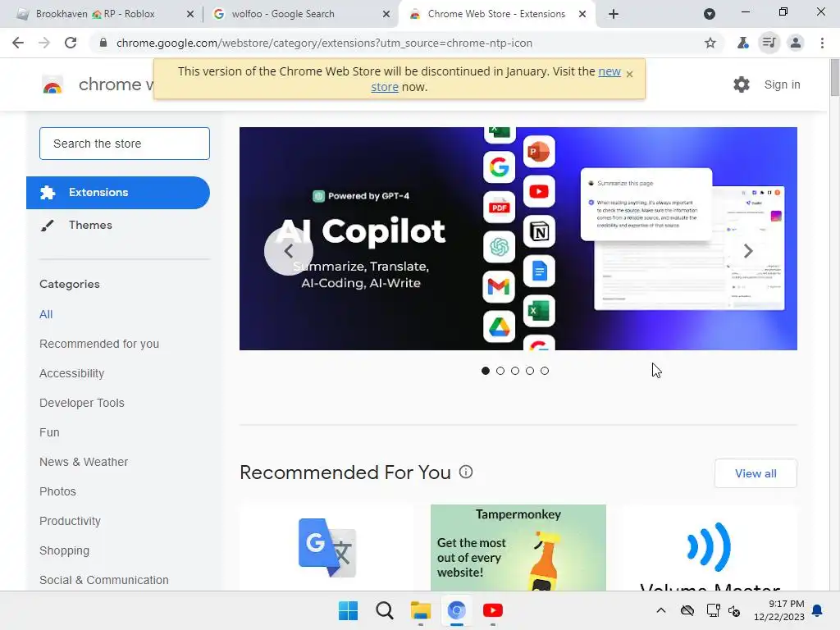The width and height of the screenshot is (840, 630).
Task: Open the AI Copilot banner
Action: [518, 239]
